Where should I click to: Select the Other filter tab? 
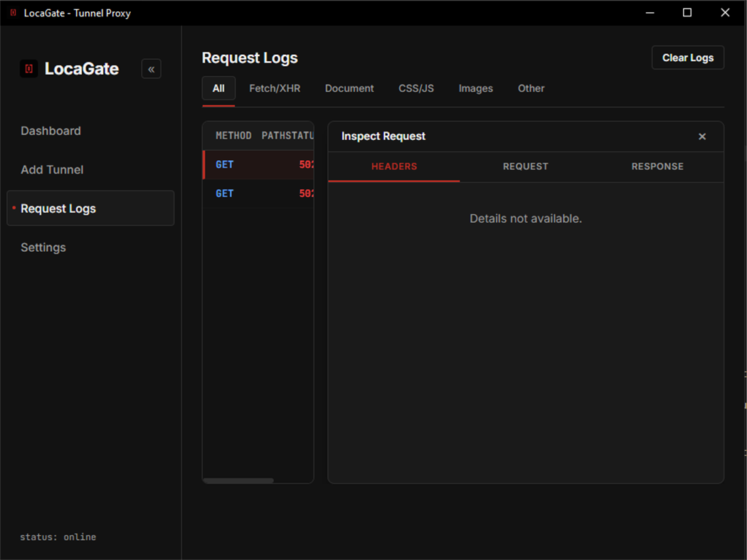point(531,88)
